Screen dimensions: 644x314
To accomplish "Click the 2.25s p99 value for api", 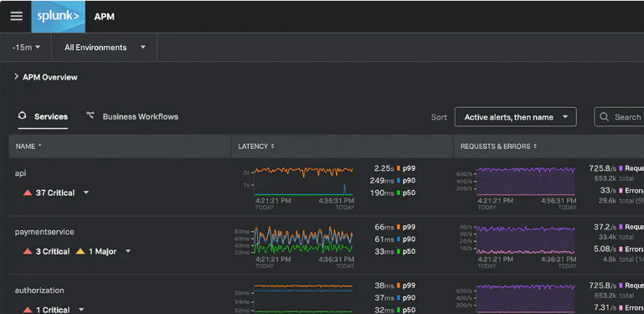I will (x=384, y=168).
